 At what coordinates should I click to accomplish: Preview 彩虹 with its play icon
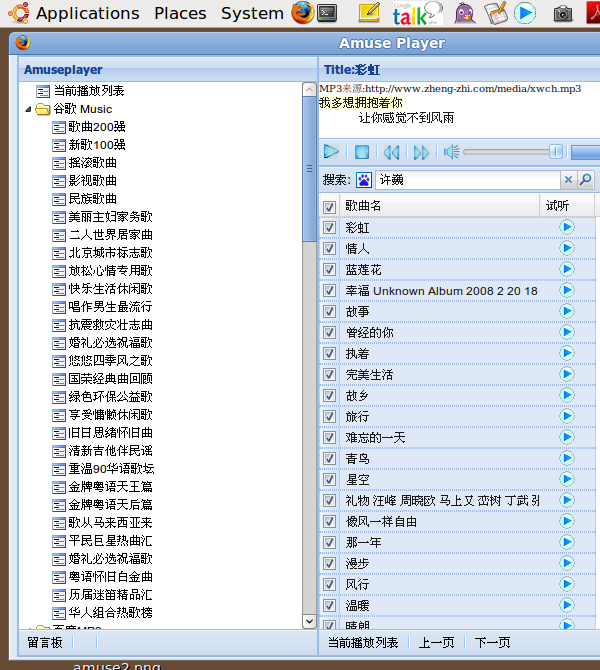pyautogui.click(x=567, y=227)
